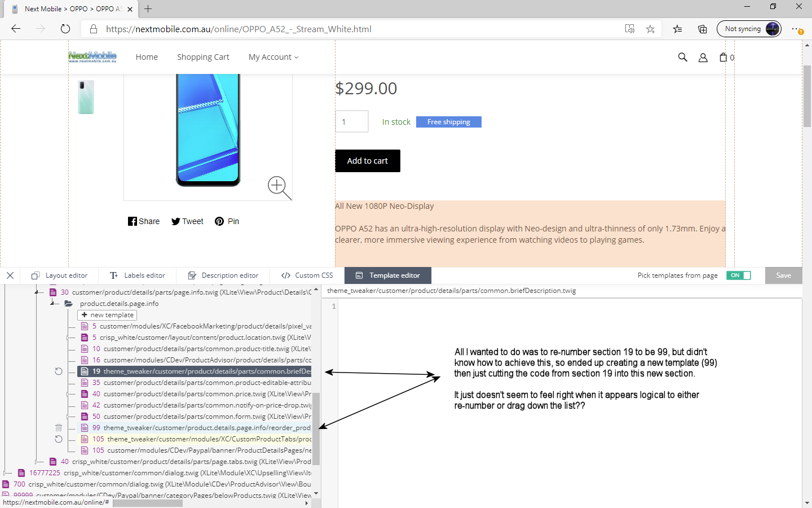812x508 pixels.
Task: Revert template 105 CustomProductTabs with undo icon
Action: pos(59,439)
